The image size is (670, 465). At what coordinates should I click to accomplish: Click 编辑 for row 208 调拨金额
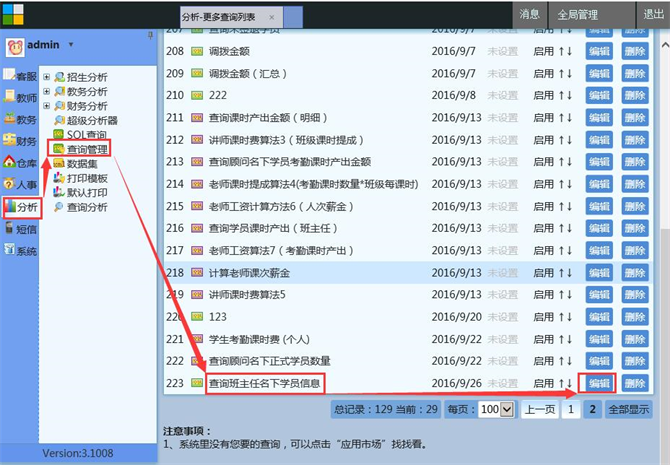click(599, 51)
